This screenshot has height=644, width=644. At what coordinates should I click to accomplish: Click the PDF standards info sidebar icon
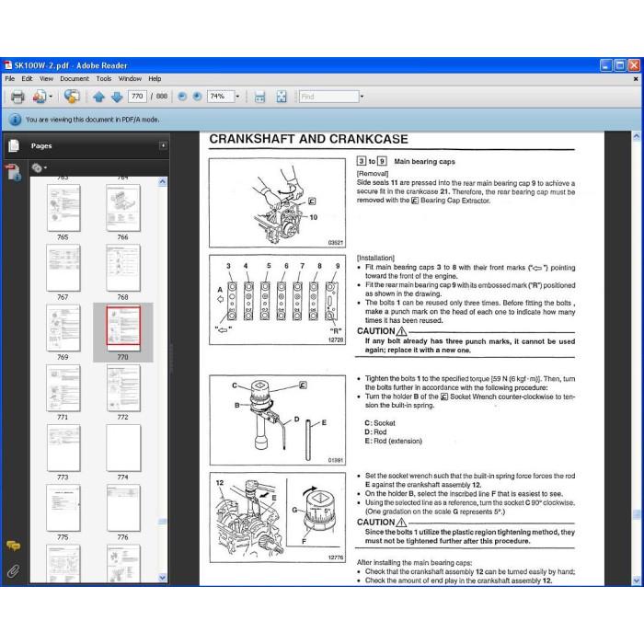(x=13, y=173)
